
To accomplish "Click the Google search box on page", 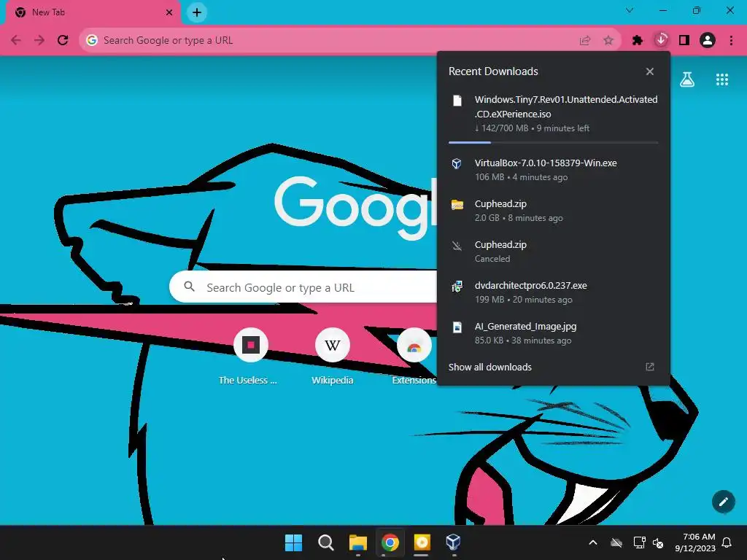I will click(x=303, y=287).
